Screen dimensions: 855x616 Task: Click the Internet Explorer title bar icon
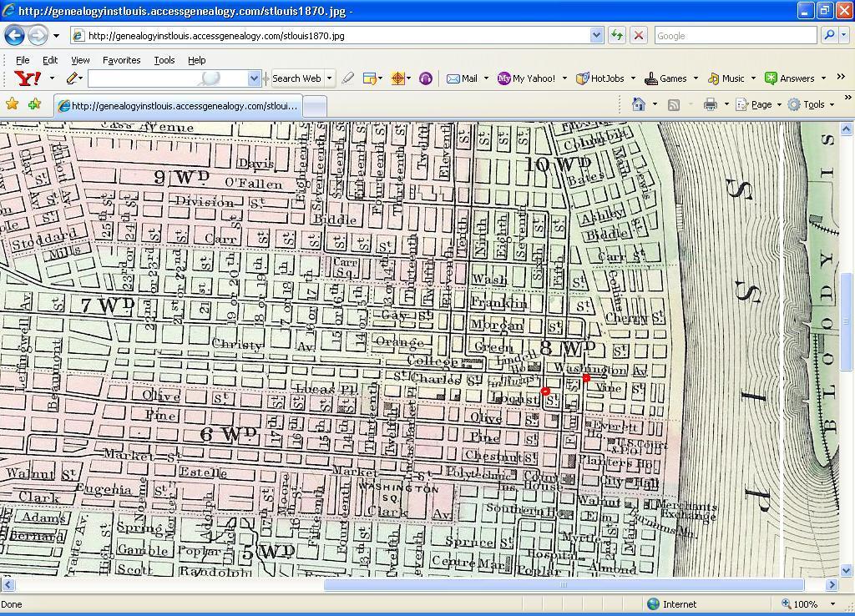coord(8,10)
